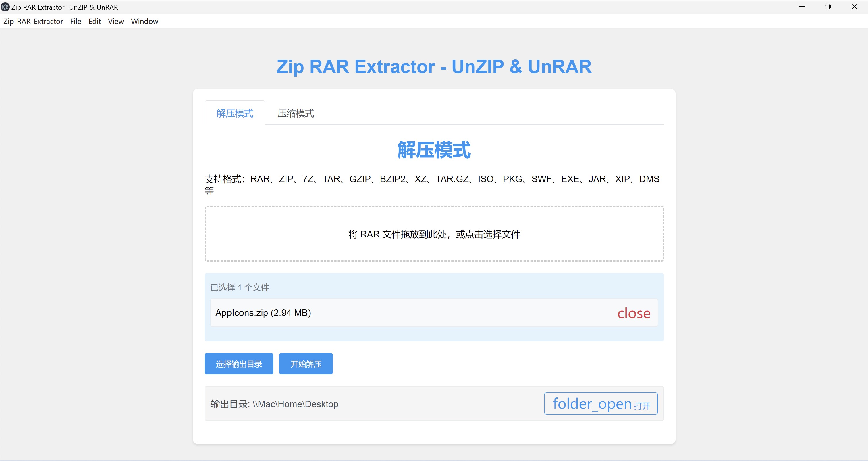Click the large blue 解压模式 heading
Image resolution: width=868 pixels, height=461 pixels.
coord(434,150)
